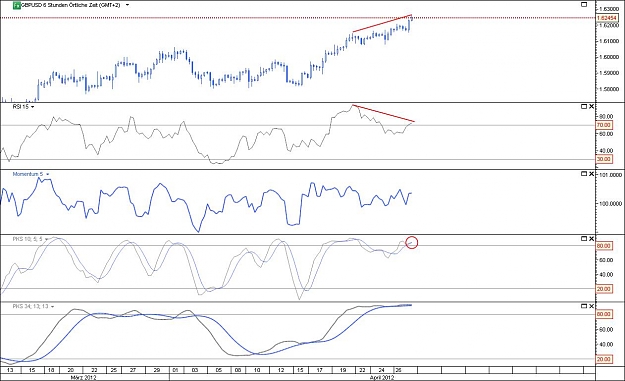Click the April 2012 month label
The image size is (625, 381).
pyautogui.click(x=381, y=377)
